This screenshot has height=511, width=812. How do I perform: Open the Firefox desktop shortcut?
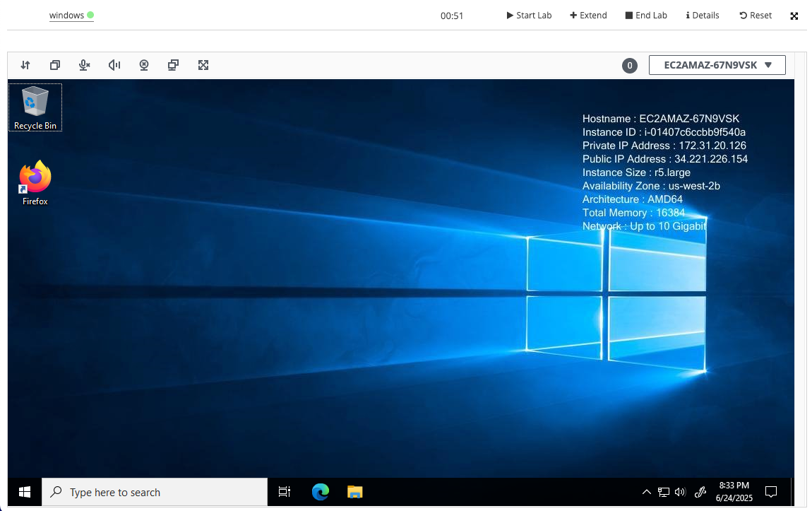35,183
